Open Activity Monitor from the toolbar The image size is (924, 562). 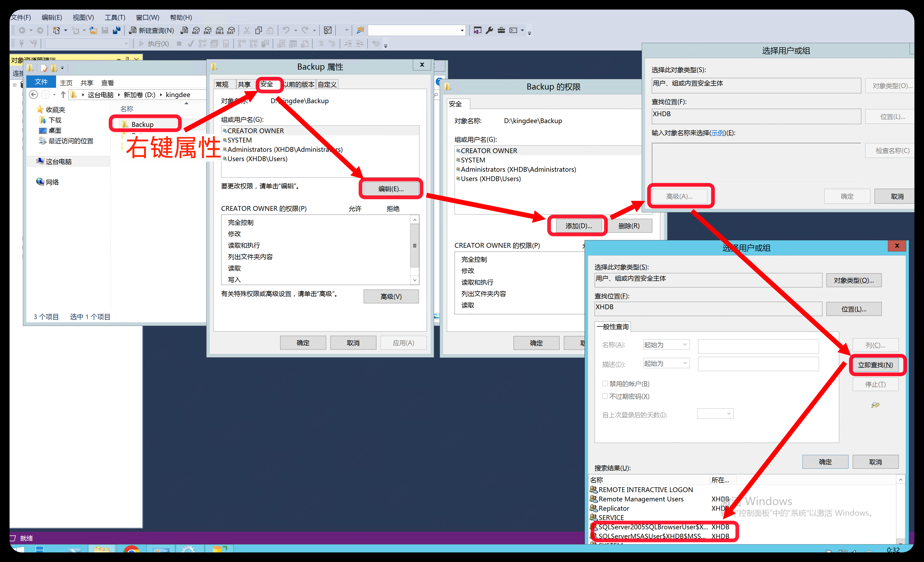click(x=328, y=30)
